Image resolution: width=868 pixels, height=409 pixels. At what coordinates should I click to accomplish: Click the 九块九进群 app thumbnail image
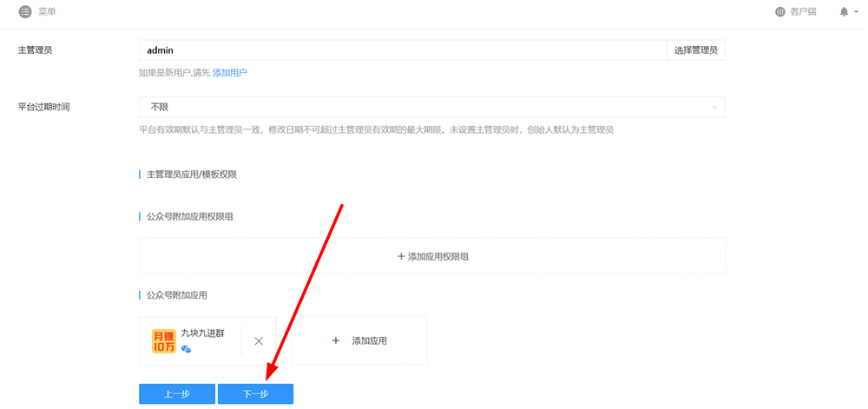[164, 341]
